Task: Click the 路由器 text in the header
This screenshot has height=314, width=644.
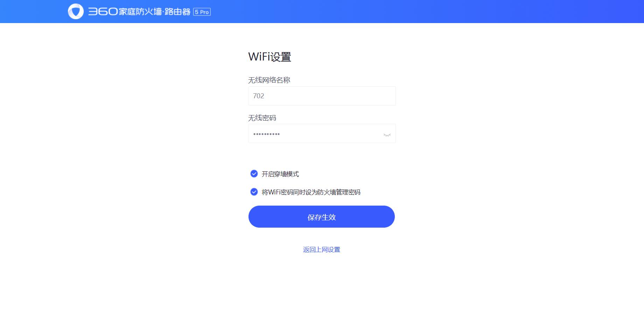Action: click(177, 12)
